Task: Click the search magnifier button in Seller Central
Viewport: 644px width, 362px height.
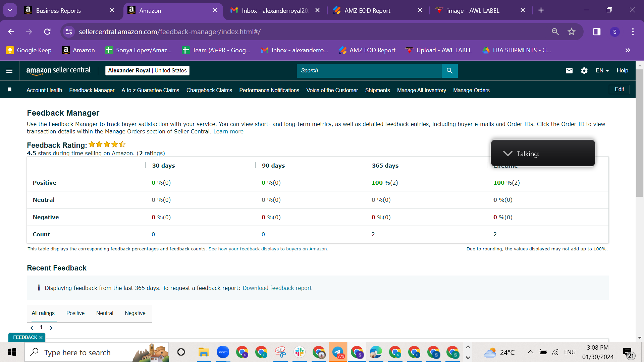Action: pyautogui.click(x=449, y=71)
